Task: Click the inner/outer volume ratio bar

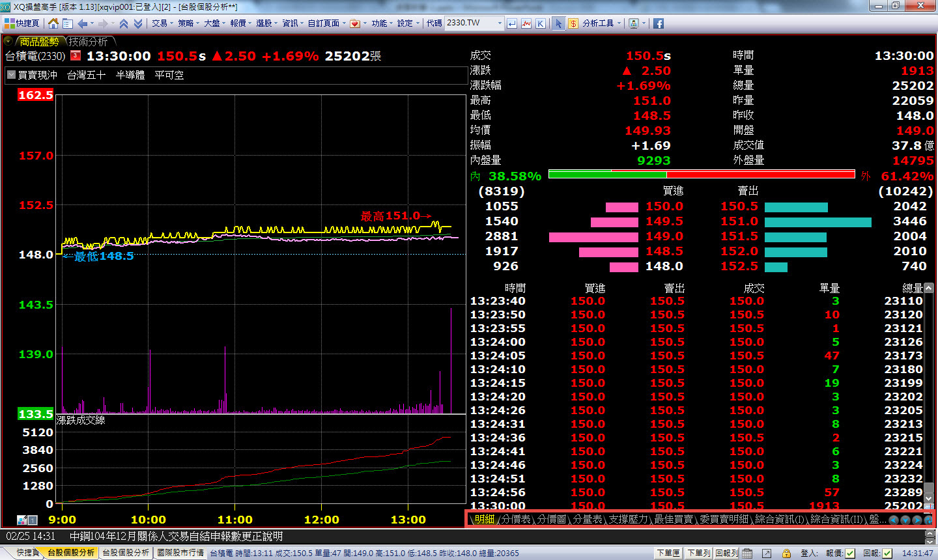Action: point(701,175)
